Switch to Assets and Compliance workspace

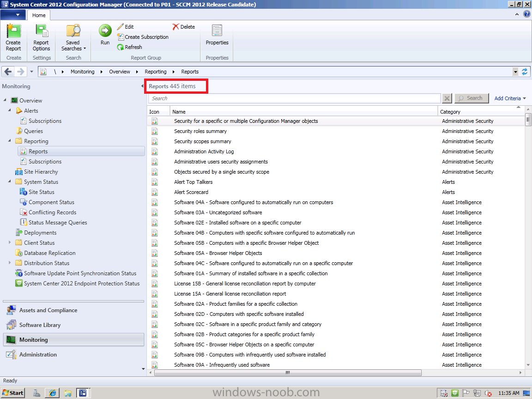73,310
